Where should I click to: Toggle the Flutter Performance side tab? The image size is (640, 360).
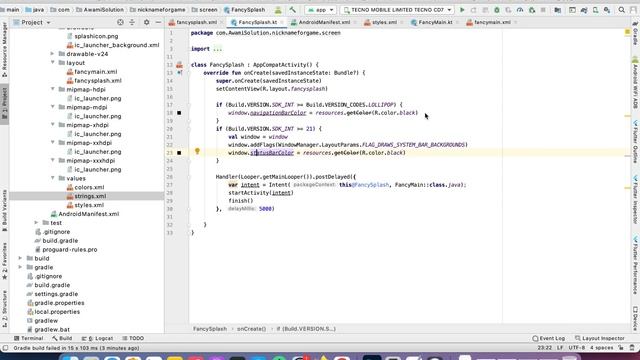pos(636,265)
